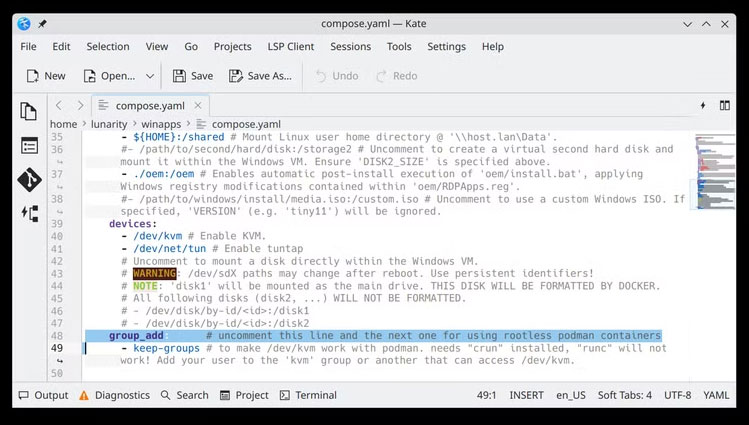
Task: Click the 49:1 cursor position indicator
Action: (486, 395)
